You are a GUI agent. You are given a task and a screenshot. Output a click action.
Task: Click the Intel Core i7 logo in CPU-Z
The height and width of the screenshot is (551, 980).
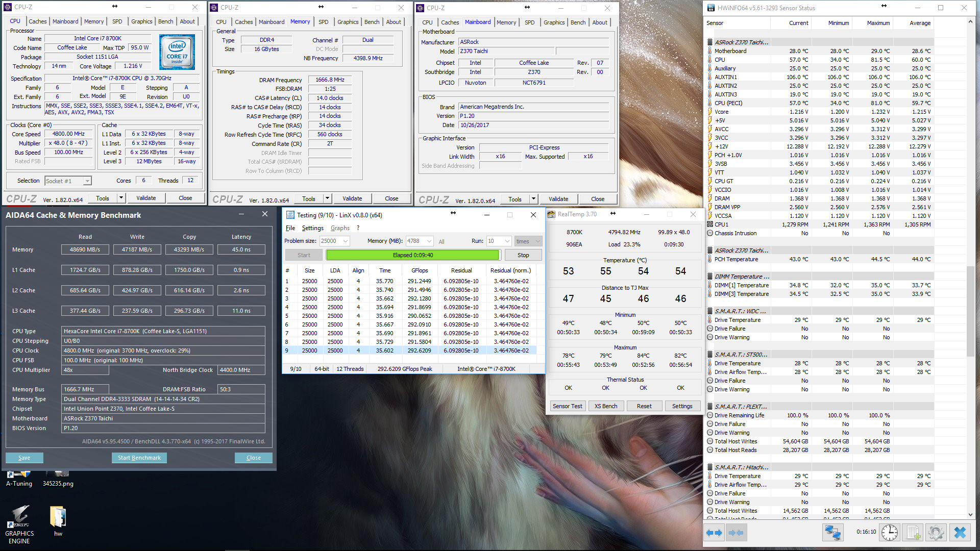pos(177,52)
